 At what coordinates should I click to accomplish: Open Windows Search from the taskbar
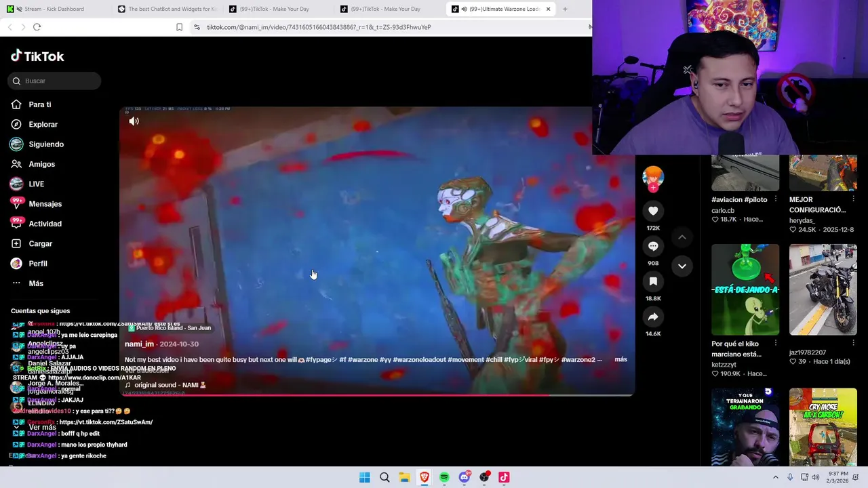click(x=384, y=477)
